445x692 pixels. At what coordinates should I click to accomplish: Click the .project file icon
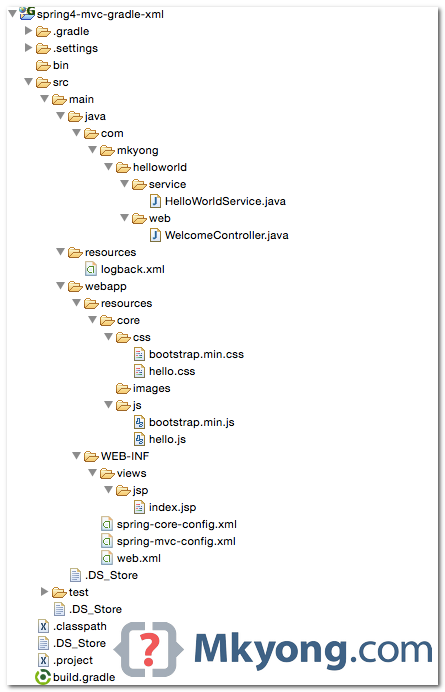coord(43,660)
